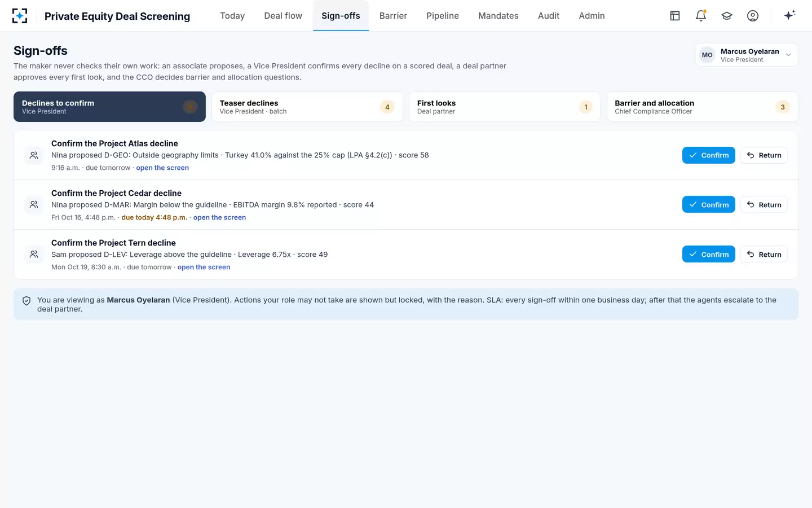812x508 pixels.
Task: Click the app logo icon
Action: point(20,16)
